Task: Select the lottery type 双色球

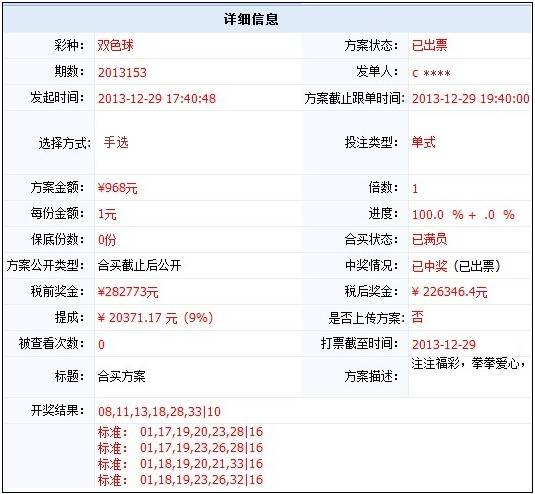Action: pyautogui.click(x=115, y=45)
